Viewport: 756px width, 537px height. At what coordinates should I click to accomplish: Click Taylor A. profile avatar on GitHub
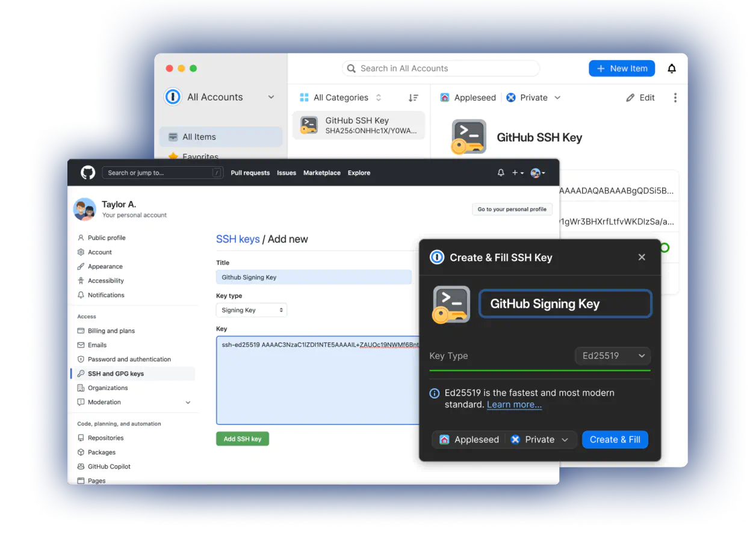pos(85,209)
